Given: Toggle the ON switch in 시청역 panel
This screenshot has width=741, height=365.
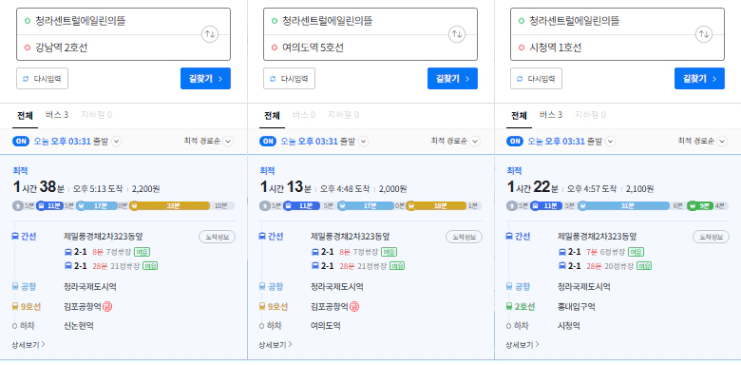Looking at the screenshot, I should tap(515, 141).
